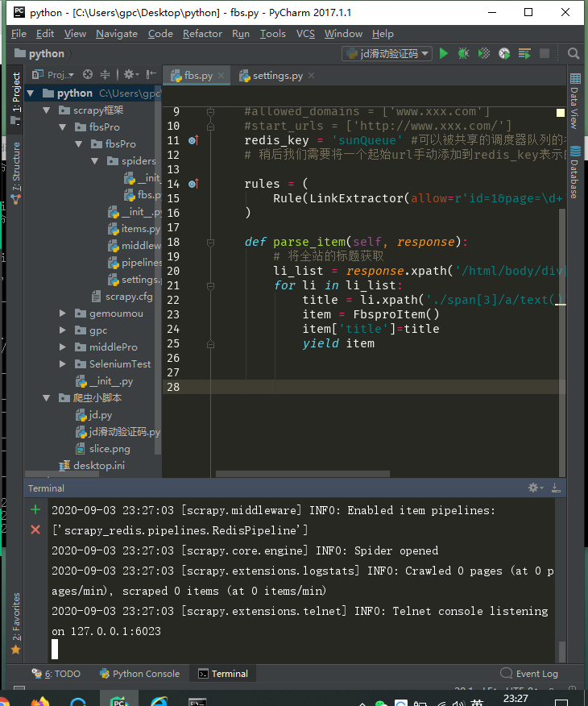Click override marker on line 11
This screenshot has width=588, height=706.
coord(193,140)
